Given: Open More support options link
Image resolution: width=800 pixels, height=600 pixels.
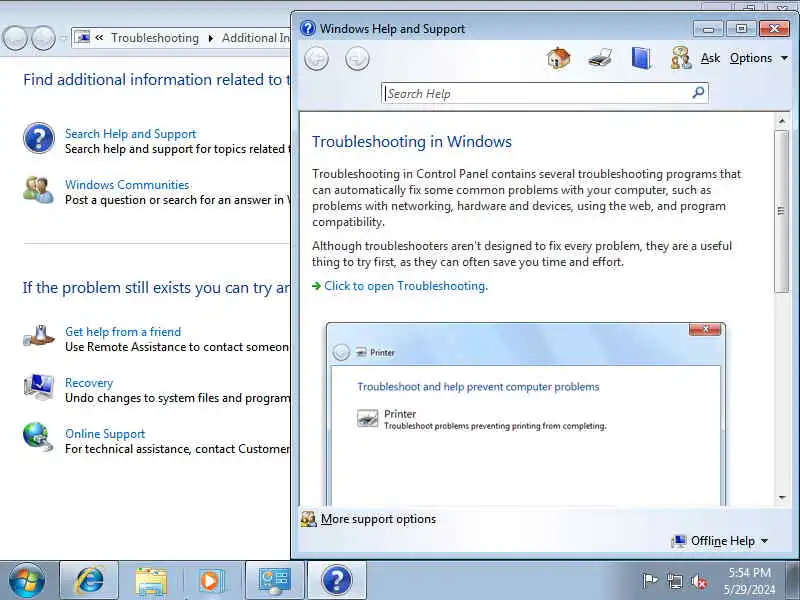Looking at the screenshot, I should pyautogui.click(x=378, y=519).
